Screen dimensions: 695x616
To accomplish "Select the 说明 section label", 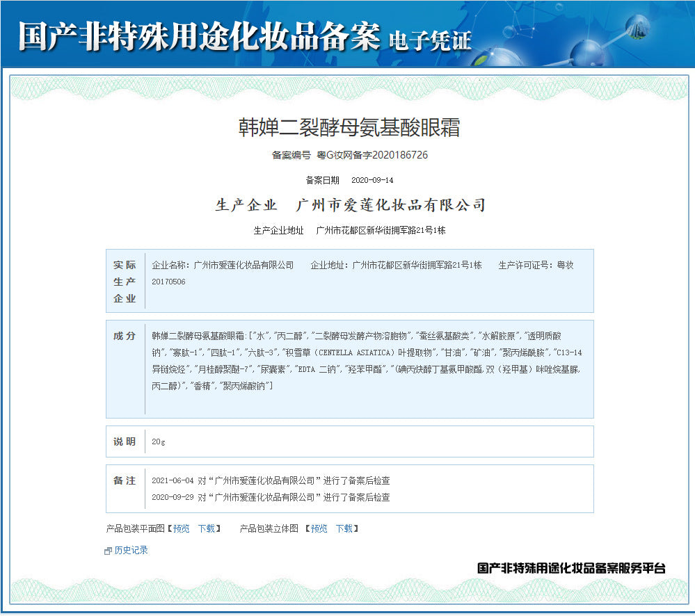I will pyautogui.click(x=125, y=441).
